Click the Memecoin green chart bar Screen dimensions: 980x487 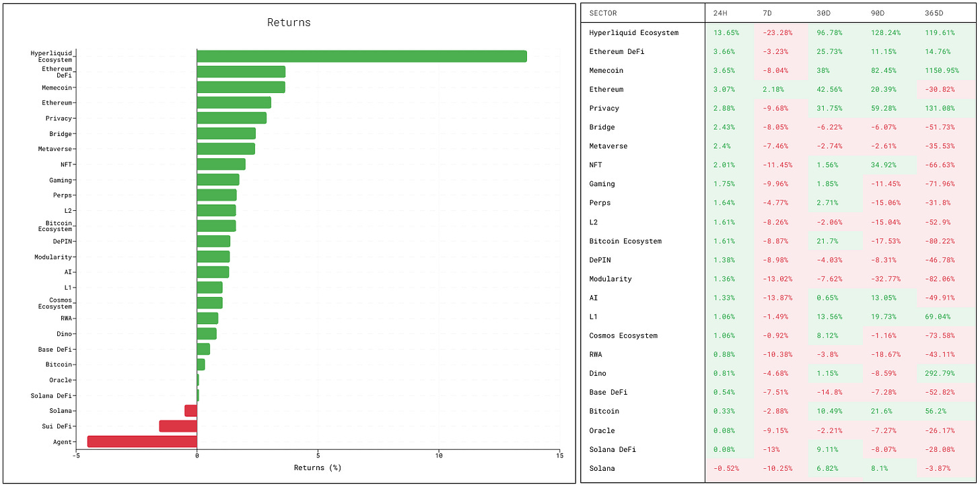pyautogui.click(x=241, y=87)
